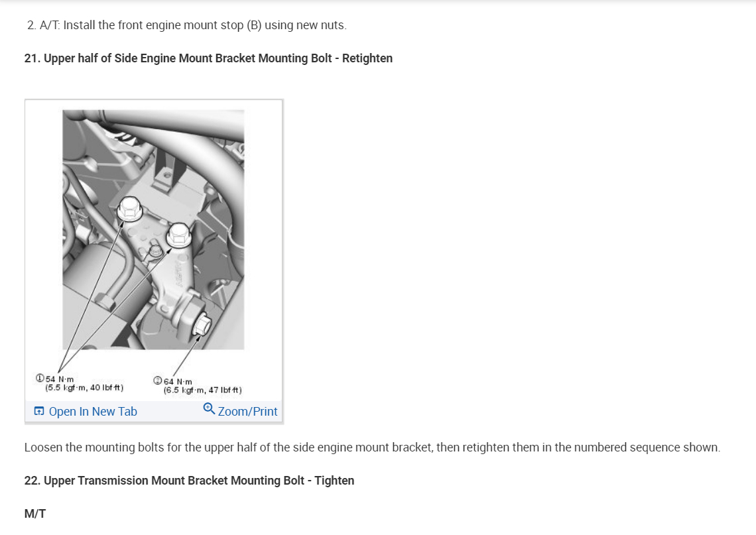Click heading 21 Side Engine Mount Bracket

[208, 58]
